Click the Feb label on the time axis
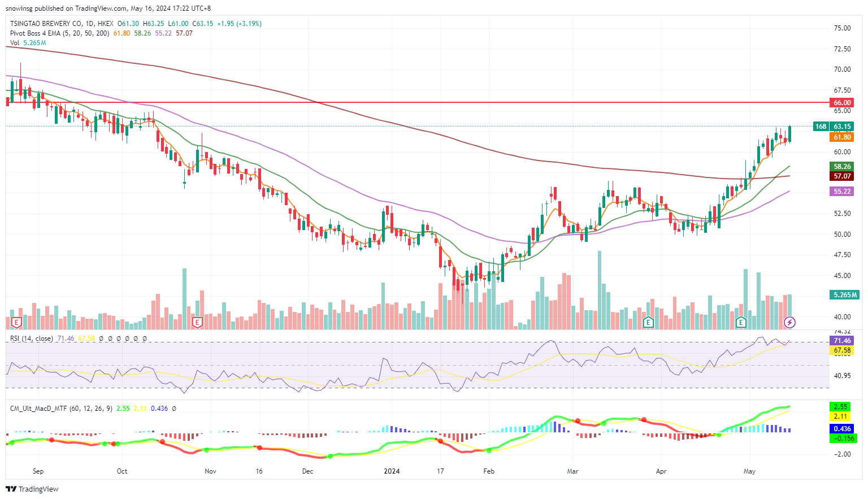Screen dimensions: 868x499 coord(489,471)
